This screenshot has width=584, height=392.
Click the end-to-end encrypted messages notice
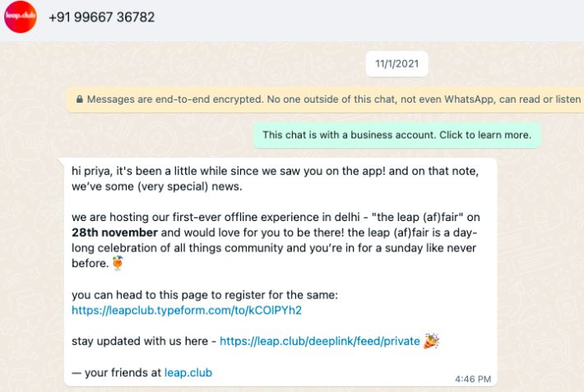[325, 99]
